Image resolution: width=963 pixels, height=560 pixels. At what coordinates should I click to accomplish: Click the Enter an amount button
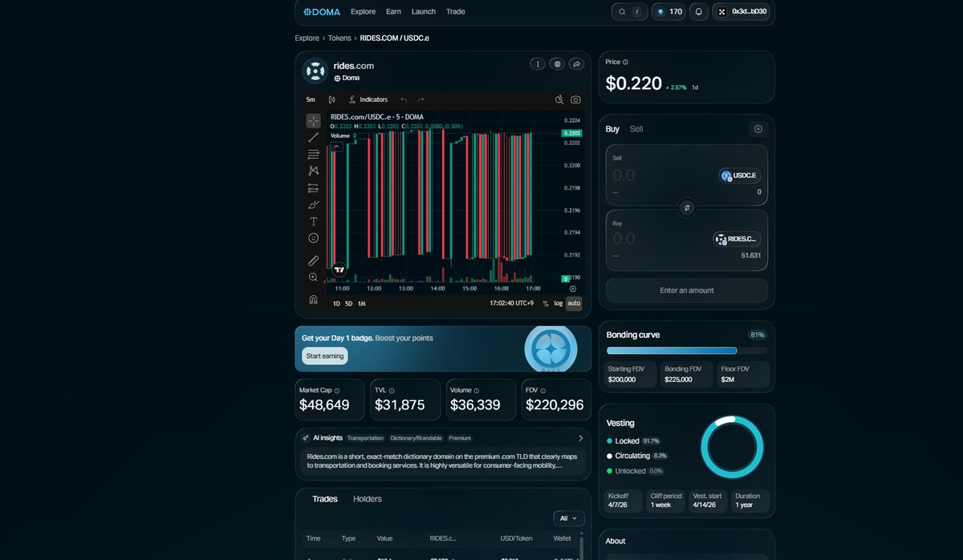click(x=686, y=290)
